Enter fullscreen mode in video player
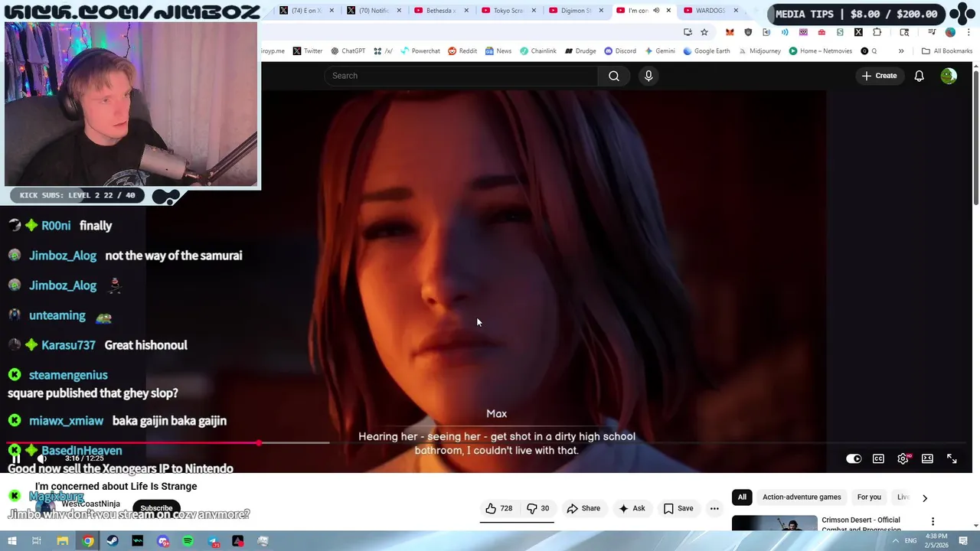Image resolution: width=980 pixels, height=551 pixels. pyautogui.click(x=952, y=459)
